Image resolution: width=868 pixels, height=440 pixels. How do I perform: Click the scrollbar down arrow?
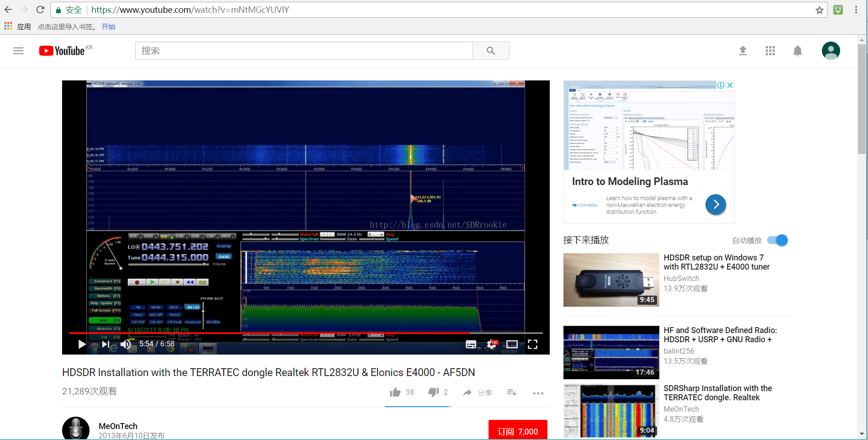coord(862,434)
